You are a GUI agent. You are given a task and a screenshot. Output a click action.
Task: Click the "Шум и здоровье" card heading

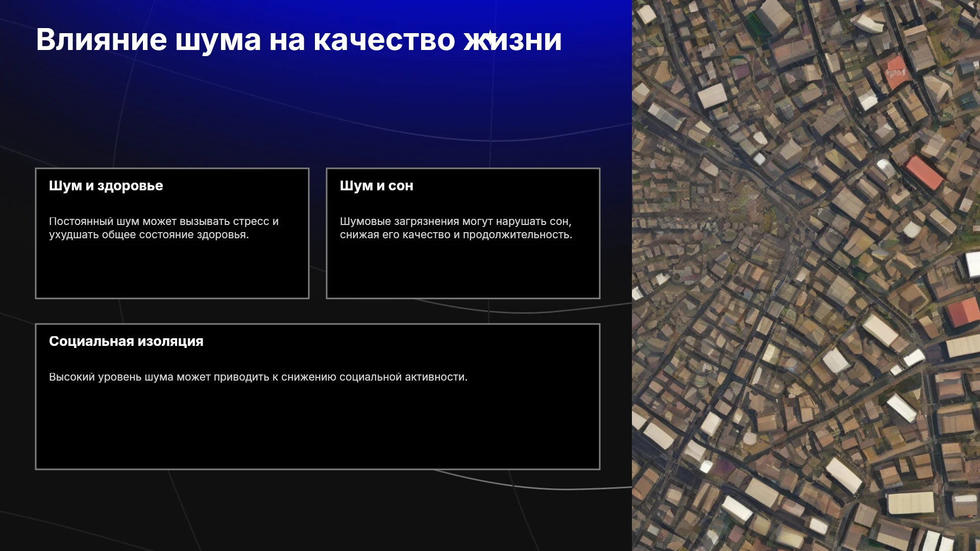pos(106,186)
